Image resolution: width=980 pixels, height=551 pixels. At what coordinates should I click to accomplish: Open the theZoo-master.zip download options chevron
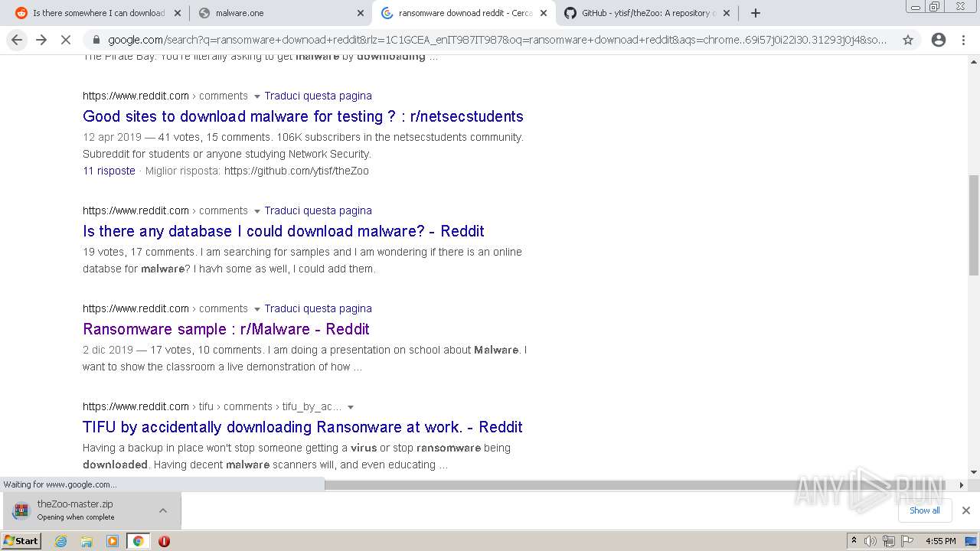coord(163,510)
